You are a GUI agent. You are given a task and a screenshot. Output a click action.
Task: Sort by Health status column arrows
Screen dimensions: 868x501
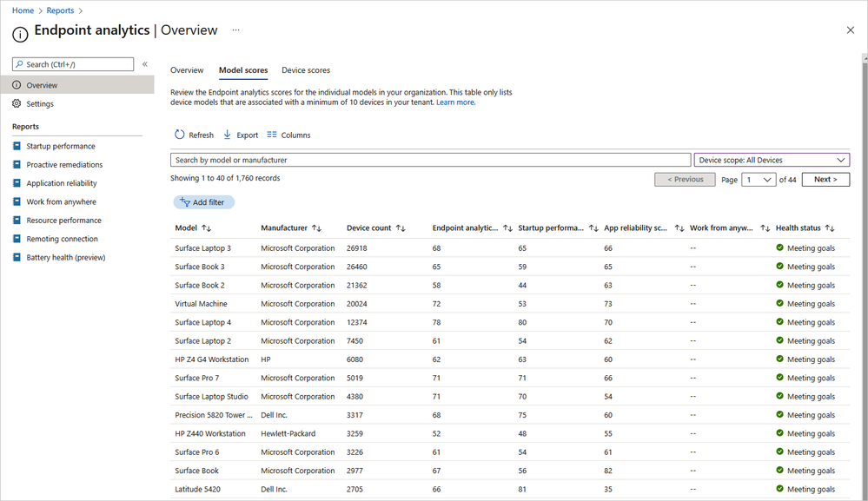pos(829,227)
